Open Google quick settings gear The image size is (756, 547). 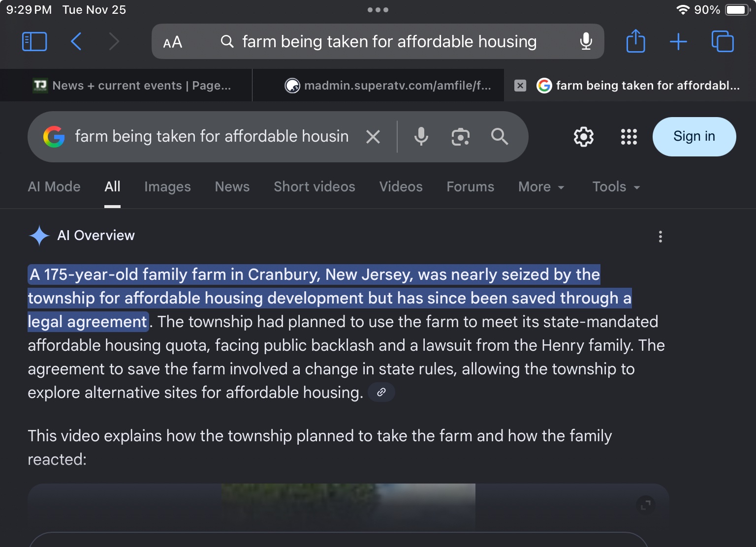point(584,137)
